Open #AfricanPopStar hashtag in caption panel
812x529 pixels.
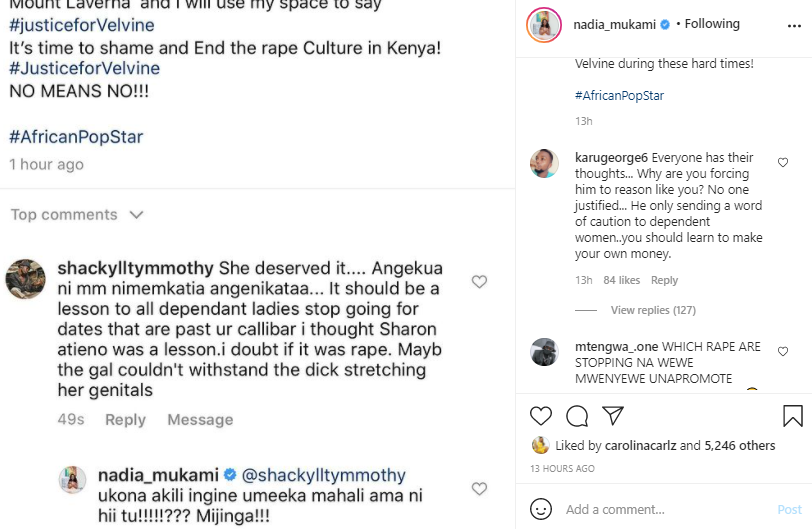[619, 96]
